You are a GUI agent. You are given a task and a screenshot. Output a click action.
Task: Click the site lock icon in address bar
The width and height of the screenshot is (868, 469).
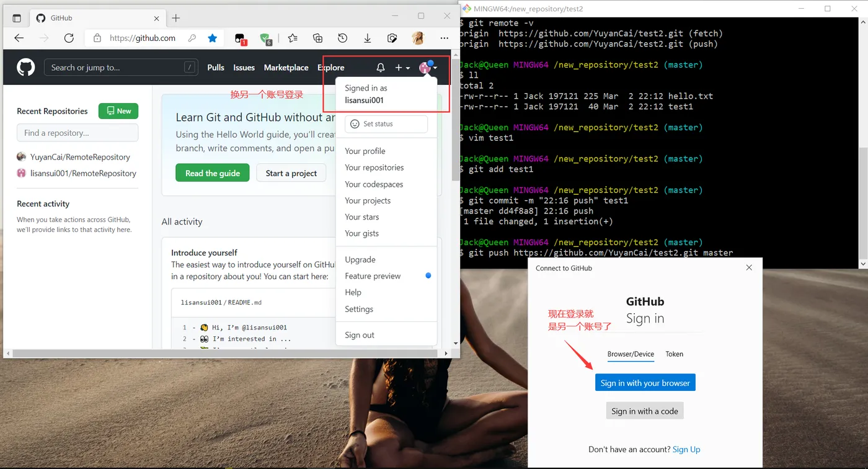[x=97, y=38]
